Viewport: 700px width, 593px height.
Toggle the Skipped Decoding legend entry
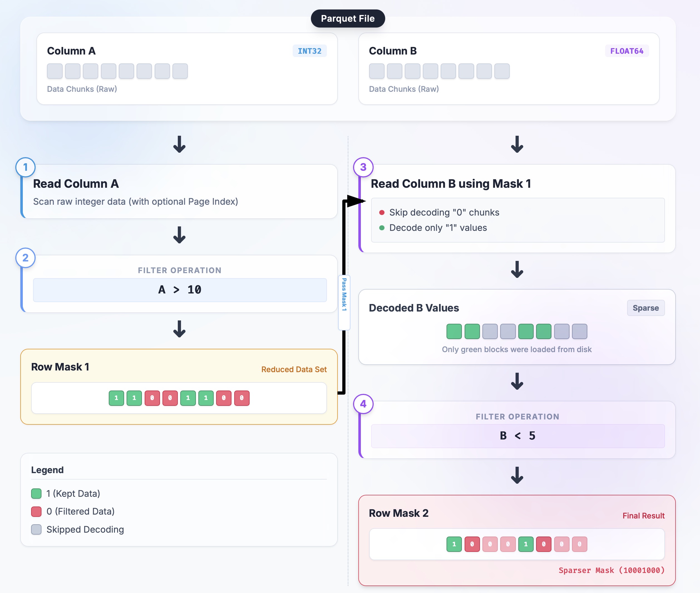tap(77, 530)
